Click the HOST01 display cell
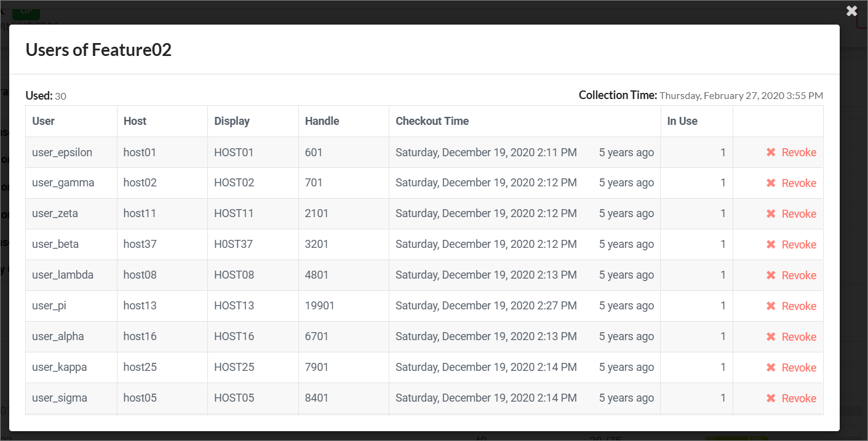This screenshot has height=441, width=868. click(x=253, y=153)
